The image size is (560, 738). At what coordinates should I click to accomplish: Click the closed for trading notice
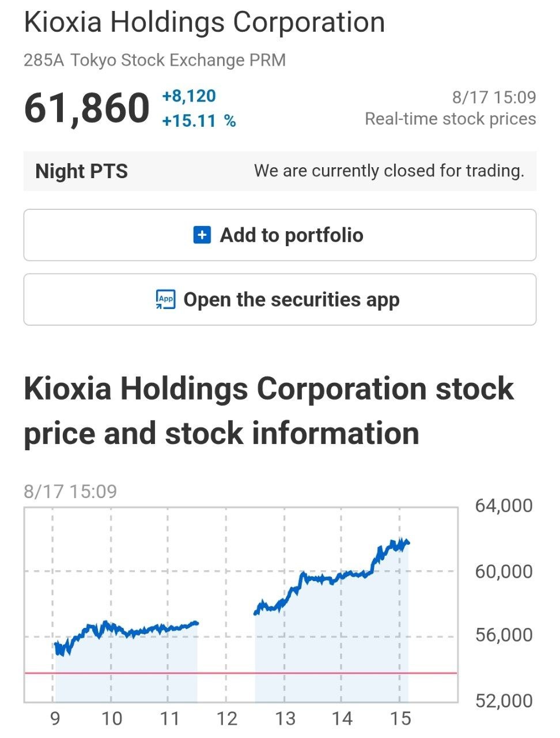[x=389, y=171]
